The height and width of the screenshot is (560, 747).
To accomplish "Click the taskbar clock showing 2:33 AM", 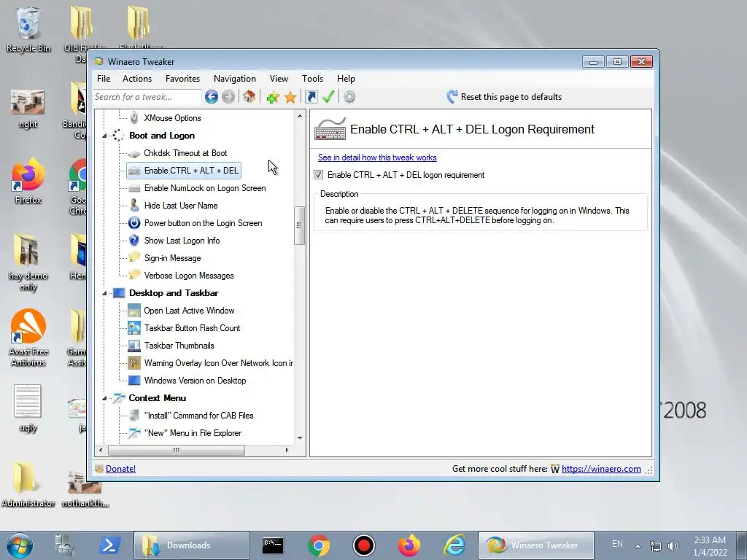I will (710, 546).
